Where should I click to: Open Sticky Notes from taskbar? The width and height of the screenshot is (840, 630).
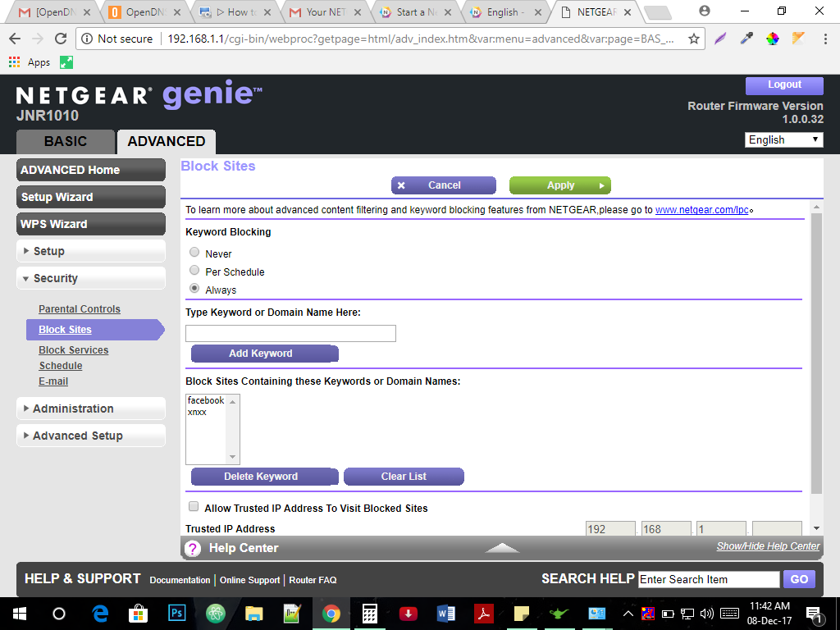pyautogui.click(x=521, y=614)
